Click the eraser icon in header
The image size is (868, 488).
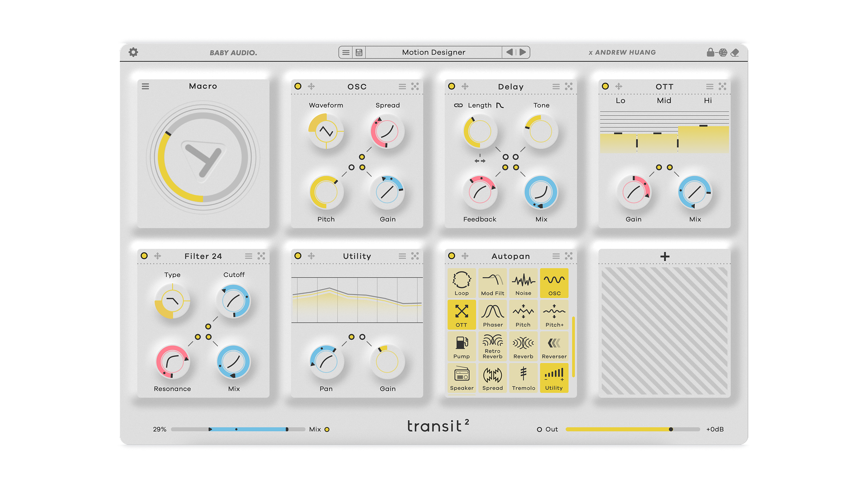point(735,52)
